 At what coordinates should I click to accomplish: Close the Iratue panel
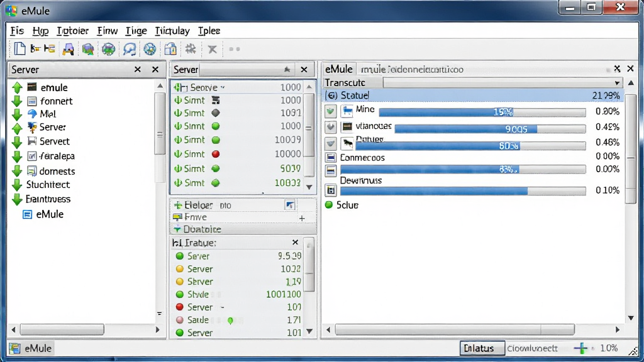coord(295,243)
